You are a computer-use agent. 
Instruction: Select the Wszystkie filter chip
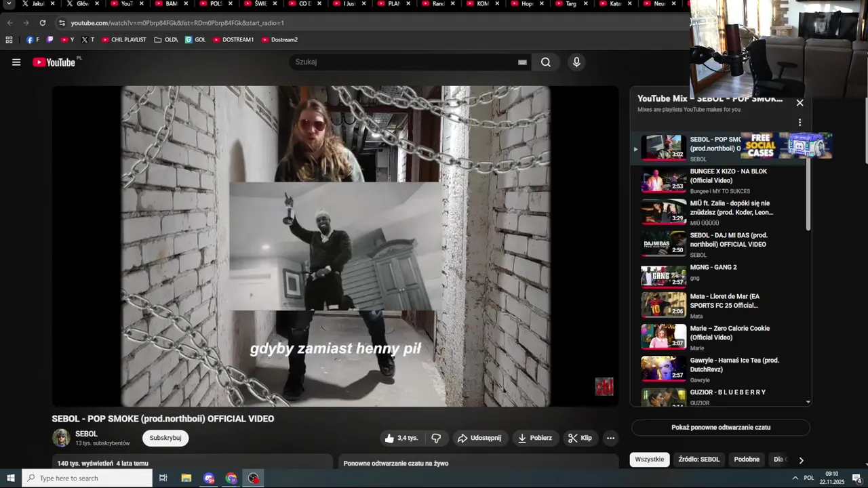pyautogui.click(x=650, y=460)
